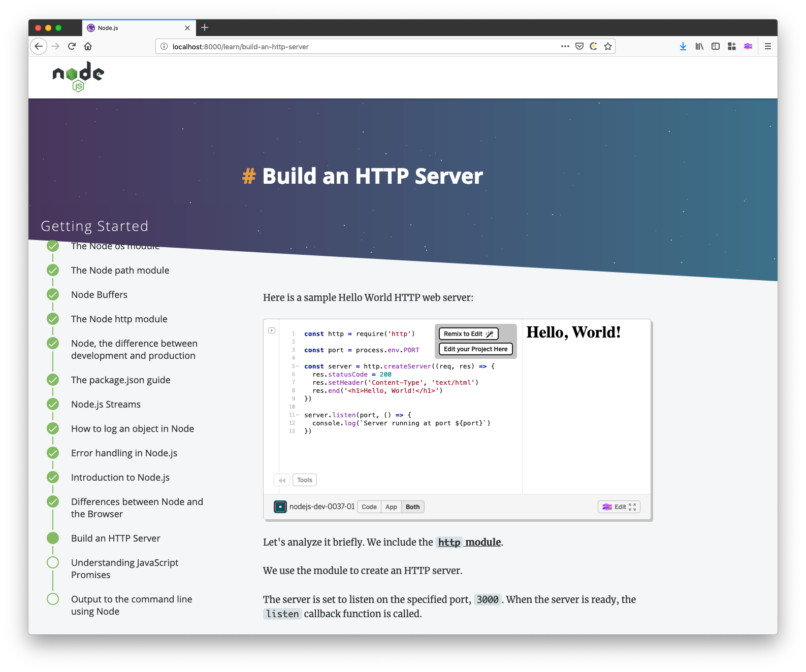Show site information icon in address bar
Image resolution: width=806 pixels, height=672 pixels.
(x=164, y=46)
